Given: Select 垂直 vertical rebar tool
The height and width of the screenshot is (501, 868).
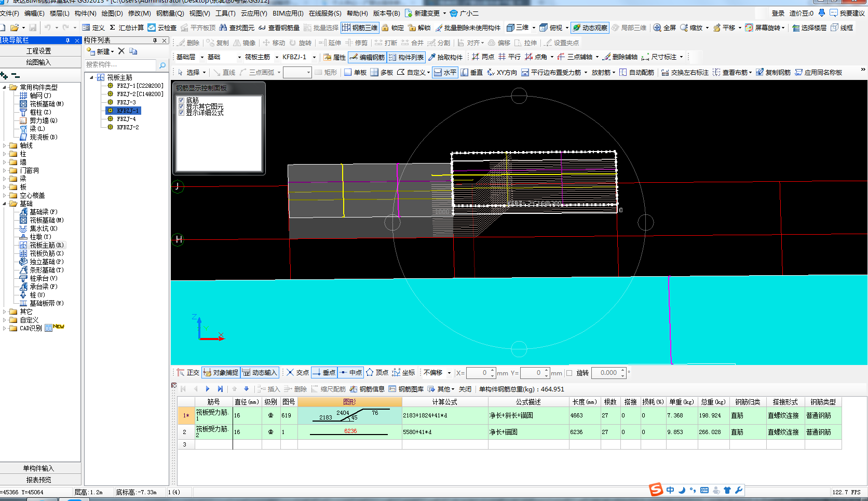Looking at the screenshot, I should tap(472, 72).
